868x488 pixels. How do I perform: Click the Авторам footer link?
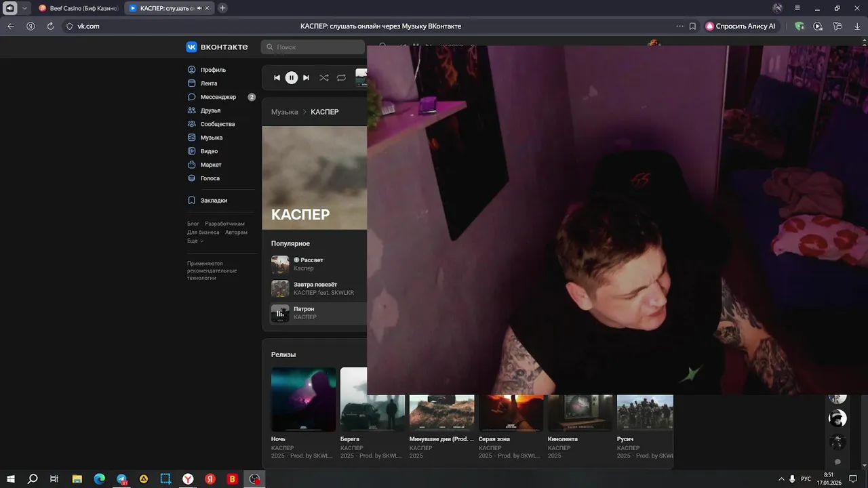point(236,232)
